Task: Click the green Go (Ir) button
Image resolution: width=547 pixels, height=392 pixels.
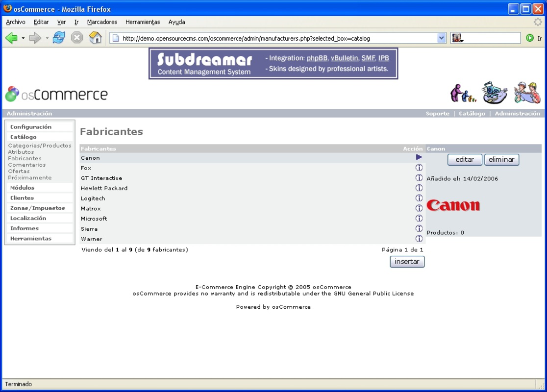Action: 529,38
